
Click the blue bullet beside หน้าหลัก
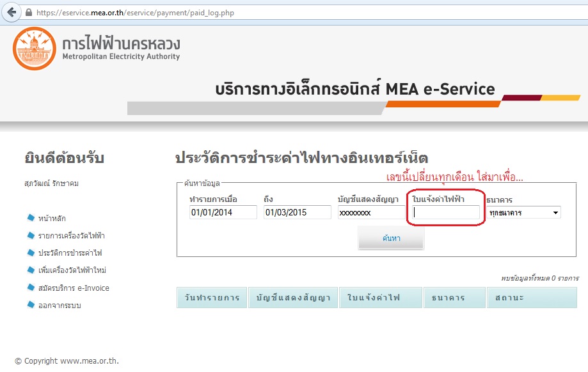click(x=31, y=218)
